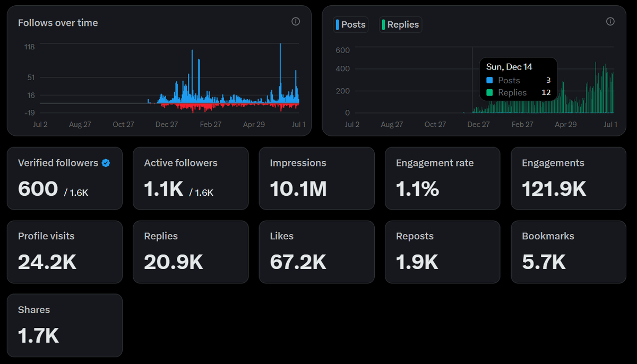Click the 67.2K likes value
The image size is (637, 364).
point(298,262)
